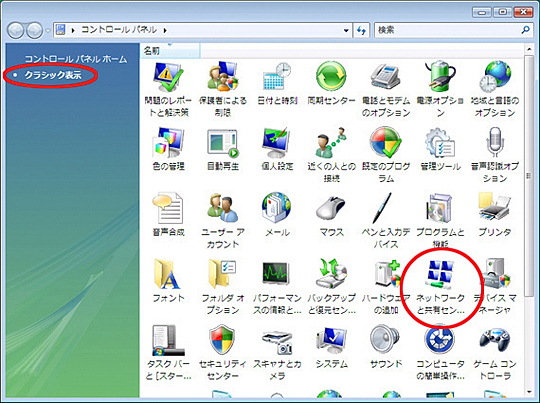Open 個人設定 personalization icon
This screenshot has height=403, width=540.
[x=277, y=143]
